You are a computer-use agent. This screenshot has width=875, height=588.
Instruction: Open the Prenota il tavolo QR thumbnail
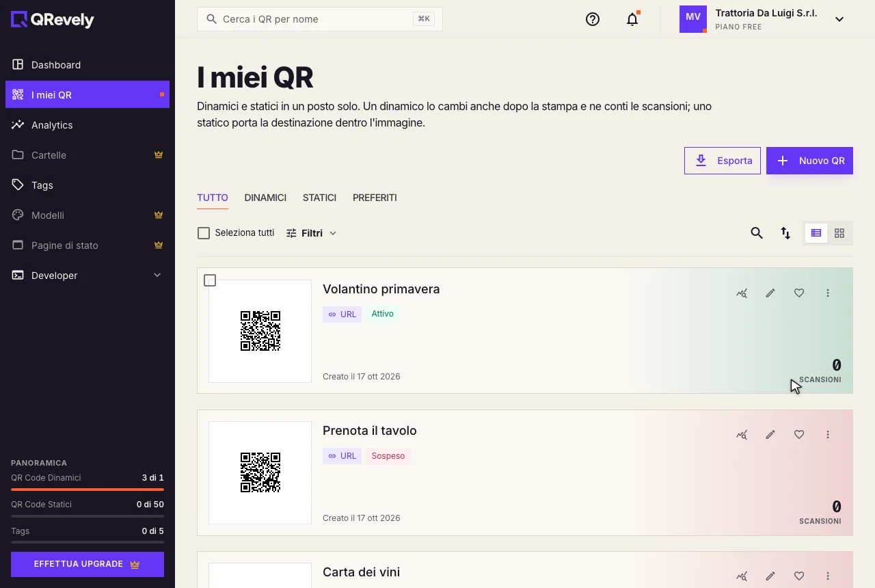click(260, 472)
